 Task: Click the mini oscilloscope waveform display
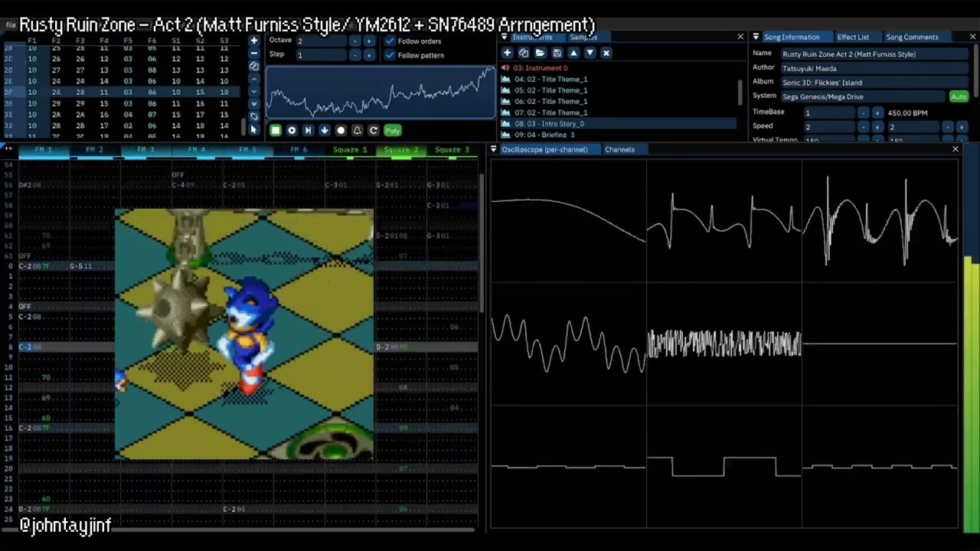coord(381,93)
